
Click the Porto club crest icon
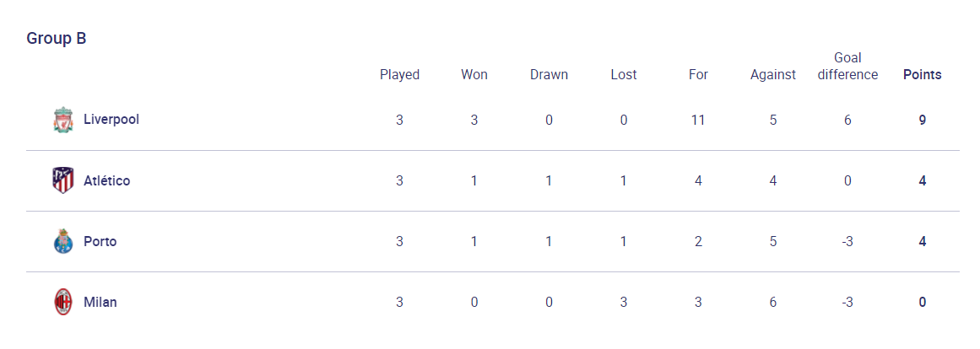(x=62, y=241)
